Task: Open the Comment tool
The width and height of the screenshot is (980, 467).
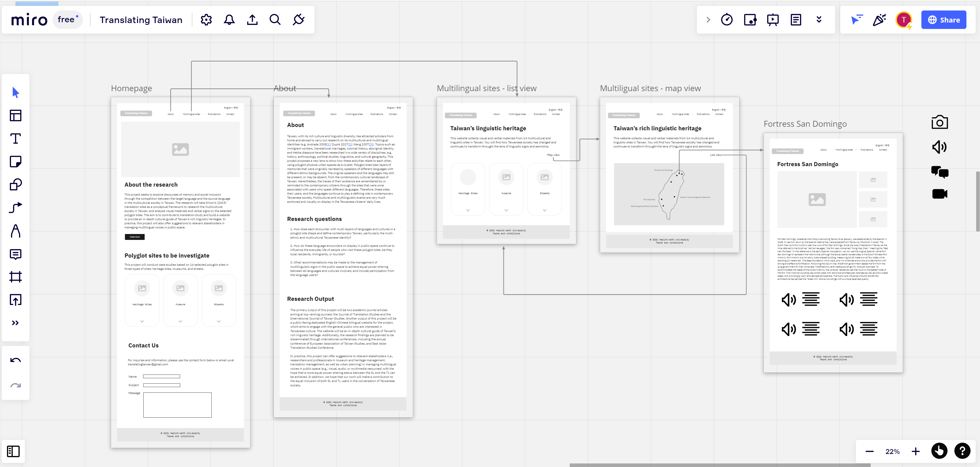Action: (x=16, y=254)
